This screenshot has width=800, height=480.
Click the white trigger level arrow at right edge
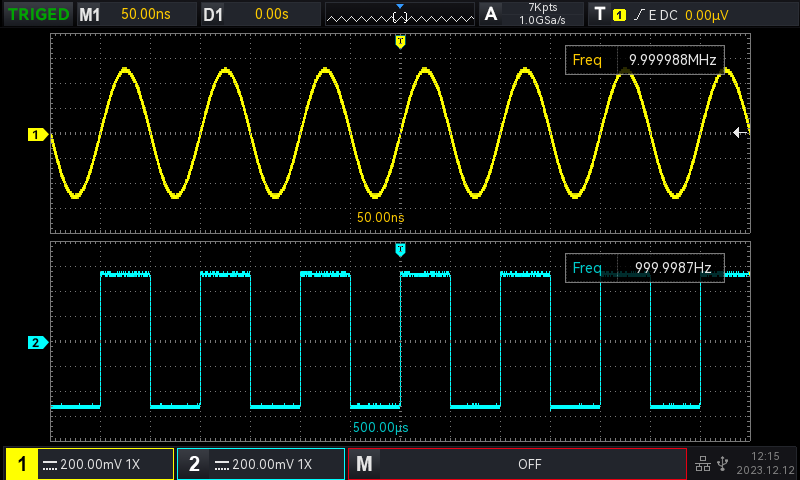pos(740,132)
